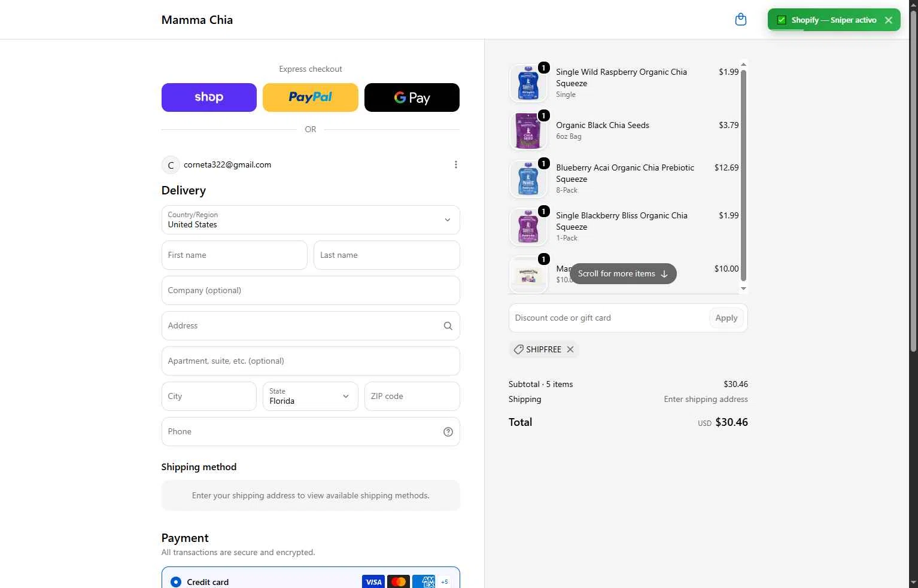This screenshot has width=918, height=588.
Task: Select the Credit card payment option
Action: [176, 582]
